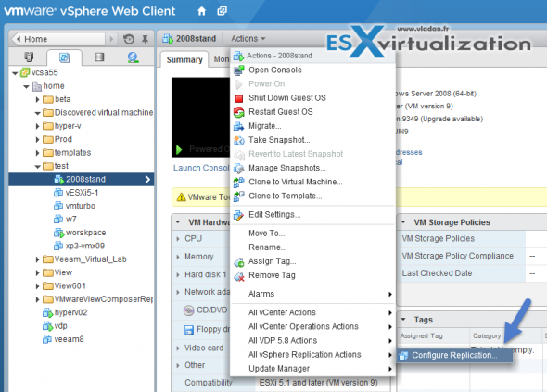
Task: Open the Alarms submenu
Action: pyautogui.click(x=313, y=294)
